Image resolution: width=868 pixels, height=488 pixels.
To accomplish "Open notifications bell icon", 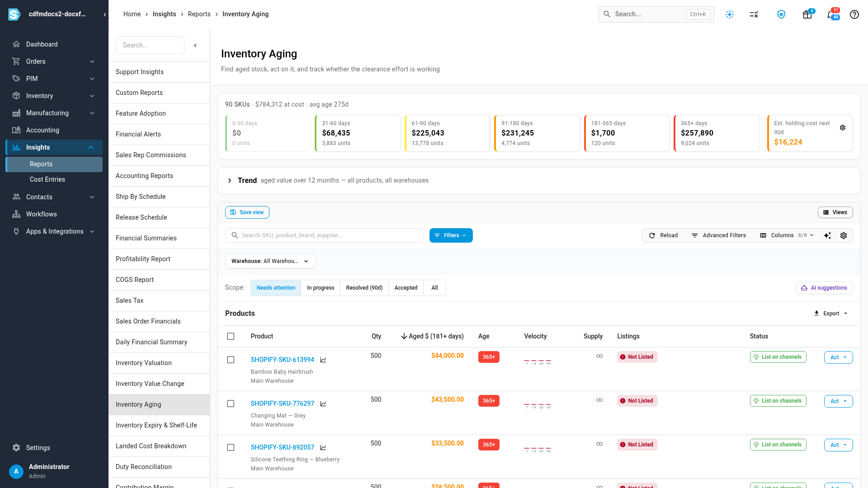I will click(x=831, y=14).
